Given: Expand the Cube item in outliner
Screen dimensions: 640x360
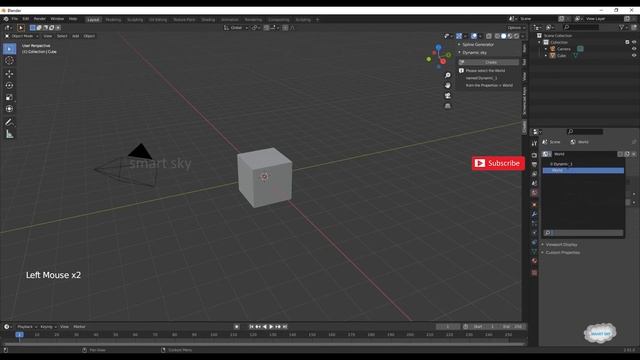Looking at the screenshot, I should pyautogui.click(x=546, y=56).
